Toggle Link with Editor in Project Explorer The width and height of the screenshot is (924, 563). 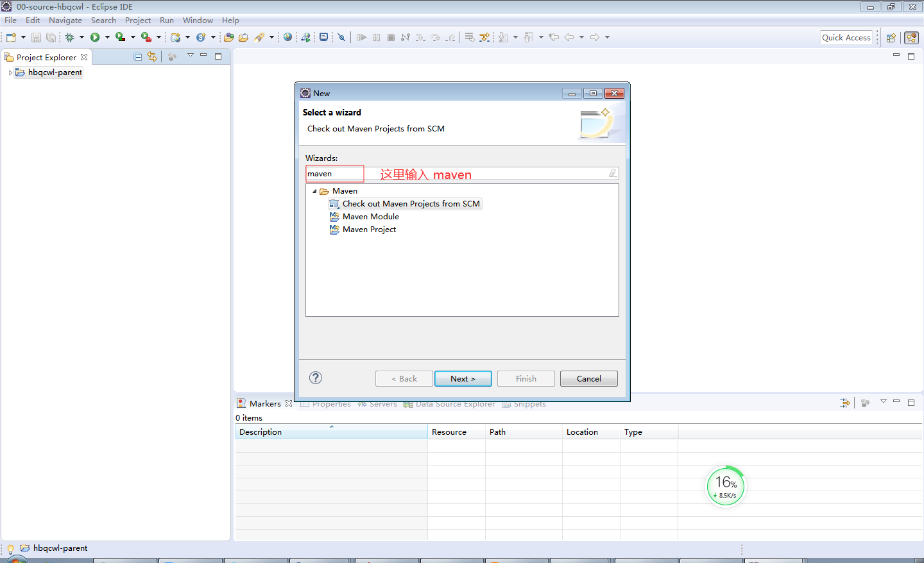click(152, 57)
